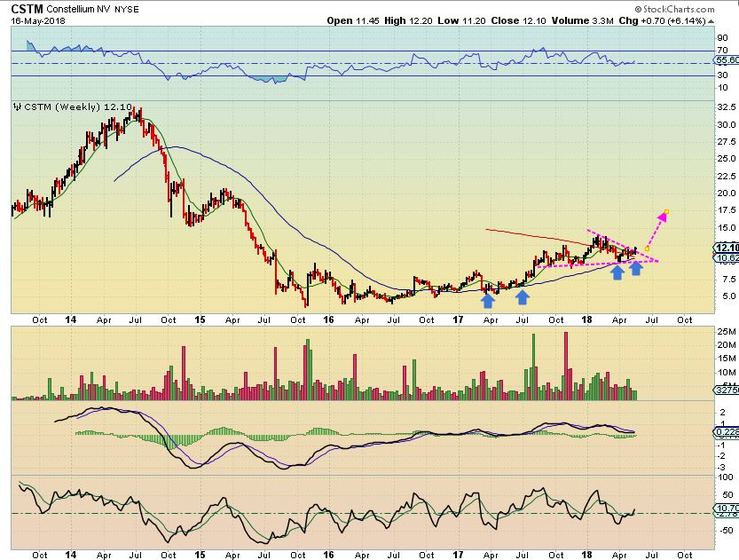Click the RSI axis label 70
739x560 pixels.
click(722, 51)
